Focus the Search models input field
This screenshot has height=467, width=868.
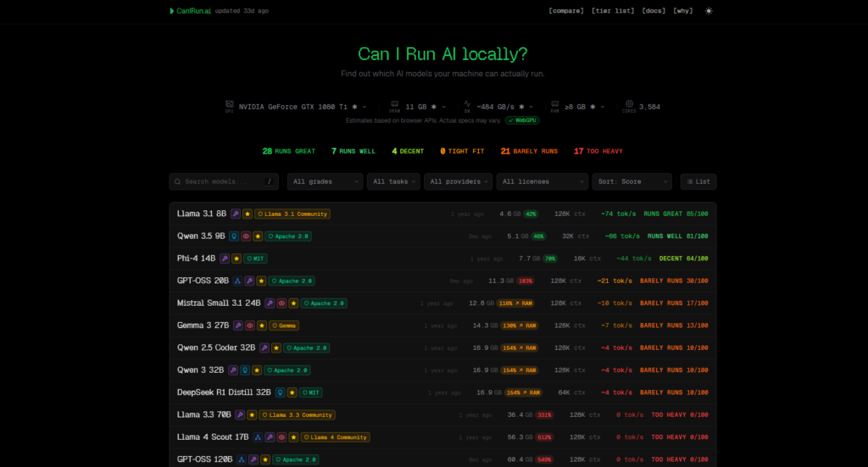tap(224, 181)
